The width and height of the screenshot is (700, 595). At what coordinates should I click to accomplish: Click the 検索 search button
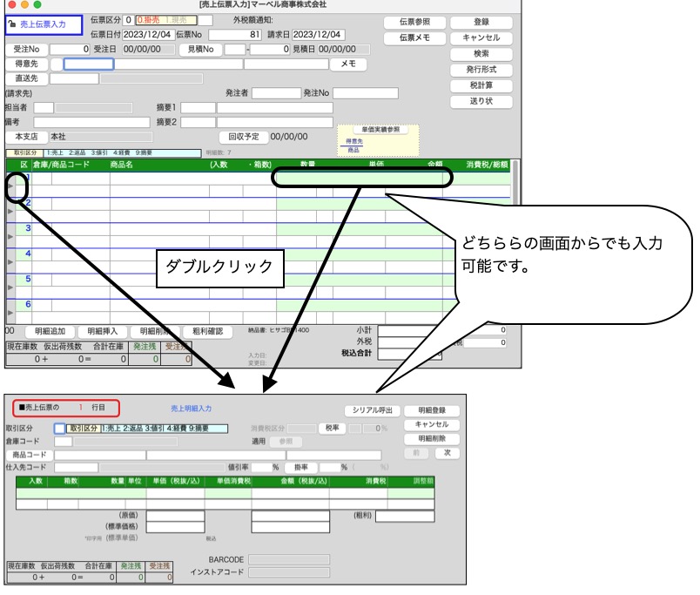(x=480, y=54)
